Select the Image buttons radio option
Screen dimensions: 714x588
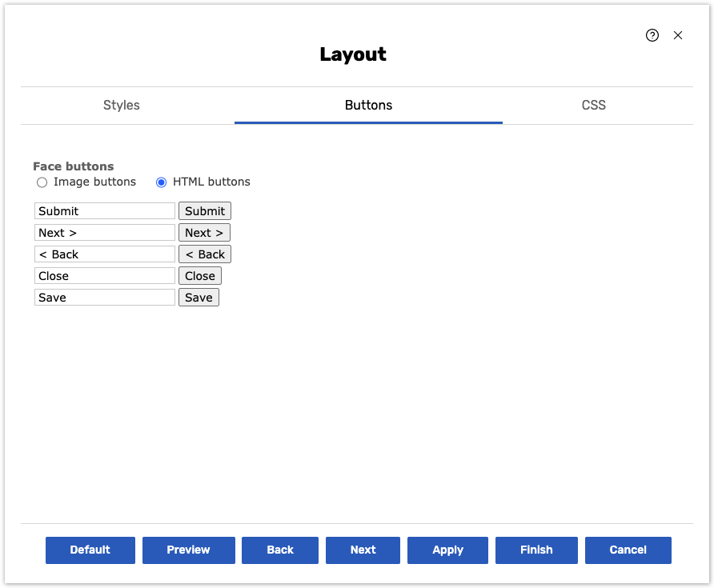pyautogui.click(x=42, y=182)
